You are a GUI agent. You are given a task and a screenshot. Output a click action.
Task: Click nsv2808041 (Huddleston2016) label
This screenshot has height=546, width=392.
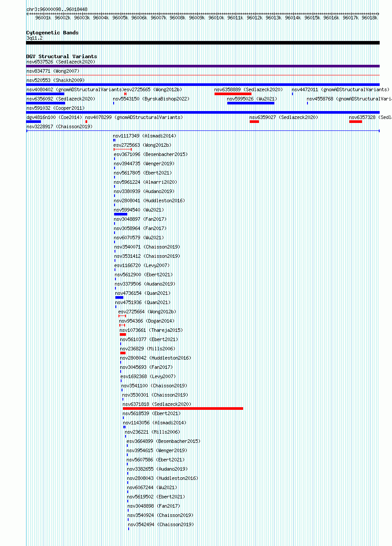(x=149, y=201)
